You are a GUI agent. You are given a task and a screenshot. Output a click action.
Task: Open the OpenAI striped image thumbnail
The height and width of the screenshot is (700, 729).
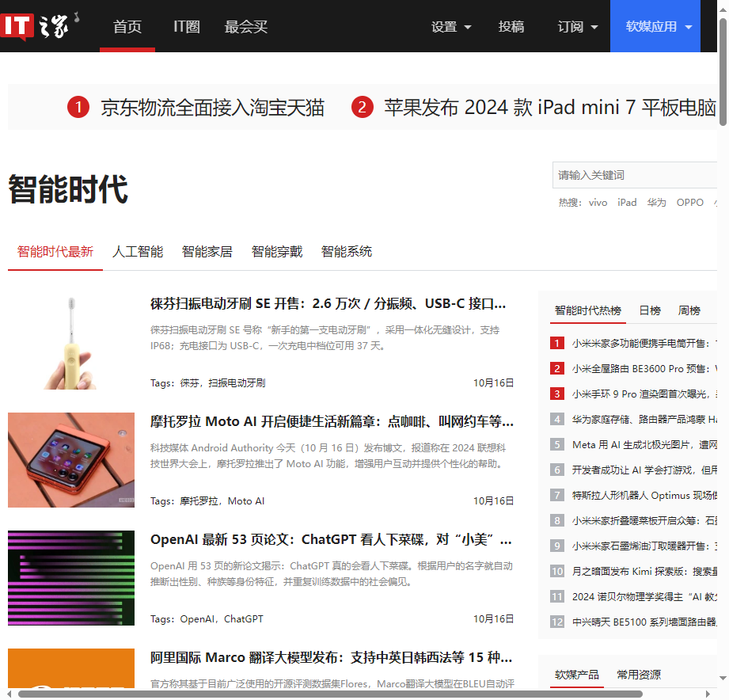(x=71, y=578)
